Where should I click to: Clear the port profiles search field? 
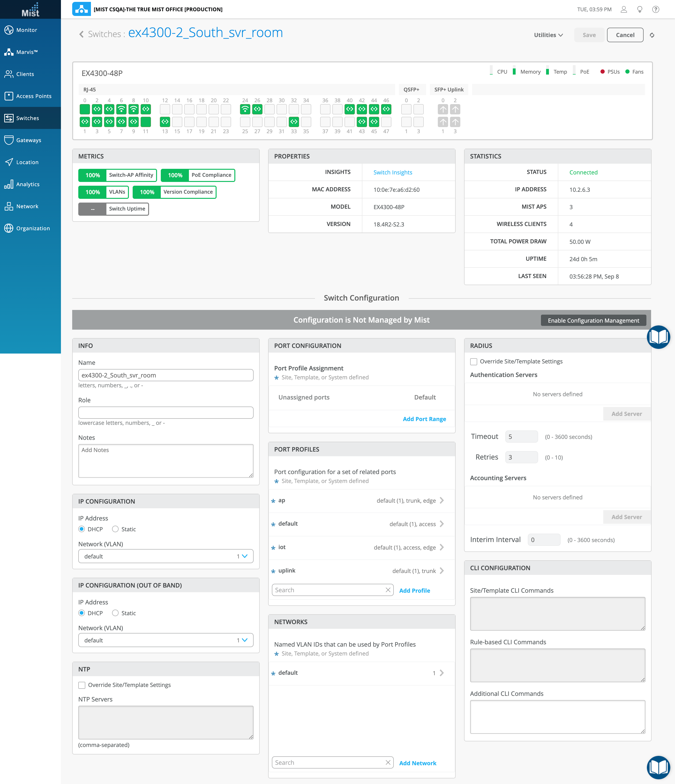click(388, 590)
